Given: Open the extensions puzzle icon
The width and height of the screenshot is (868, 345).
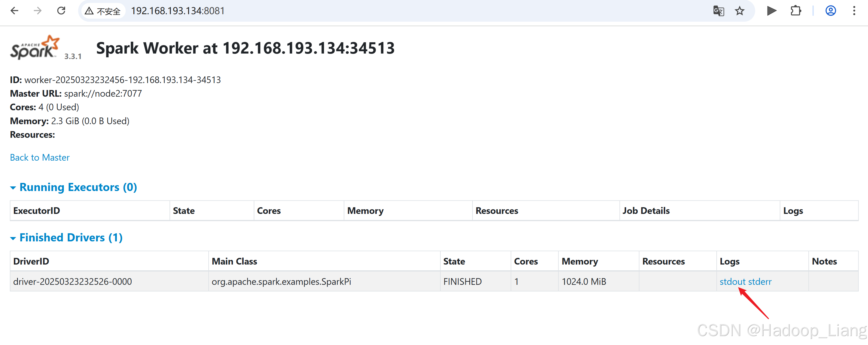Looking at the screenshot, I should (796, 11).
